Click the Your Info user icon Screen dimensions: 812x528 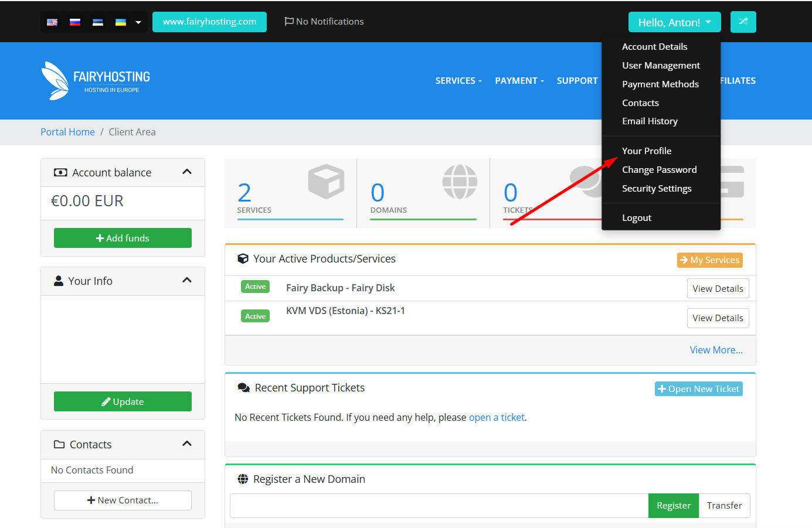point(59,281)
